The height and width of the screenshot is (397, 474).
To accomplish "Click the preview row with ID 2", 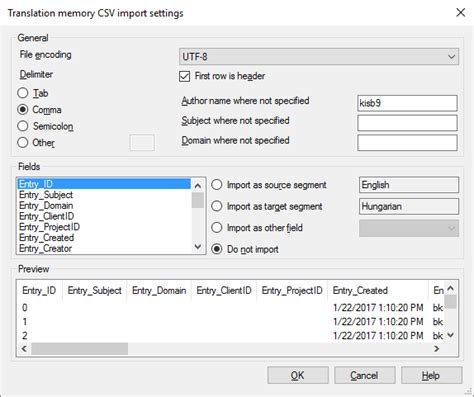I will 231,336.
